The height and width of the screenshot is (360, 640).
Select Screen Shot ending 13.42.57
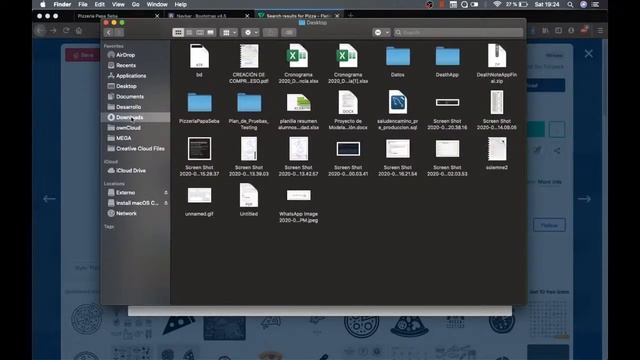(298, 149)
